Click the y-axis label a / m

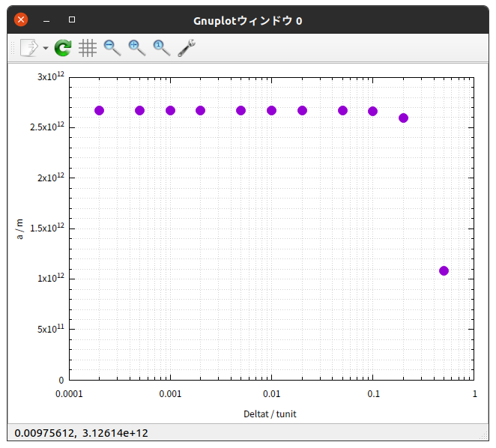pyautogui.click(x=19, y=228)
